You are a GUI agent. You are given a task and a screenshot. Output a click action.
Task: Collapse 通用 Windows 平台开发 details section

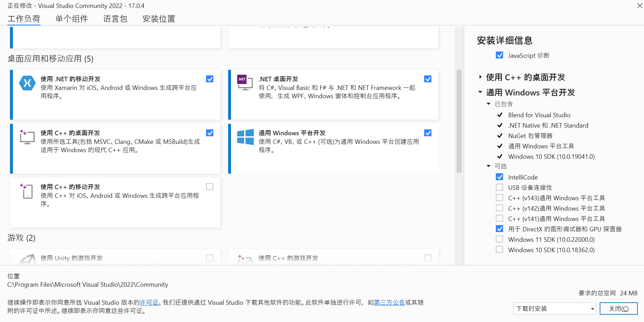click(x=480, y=92)
